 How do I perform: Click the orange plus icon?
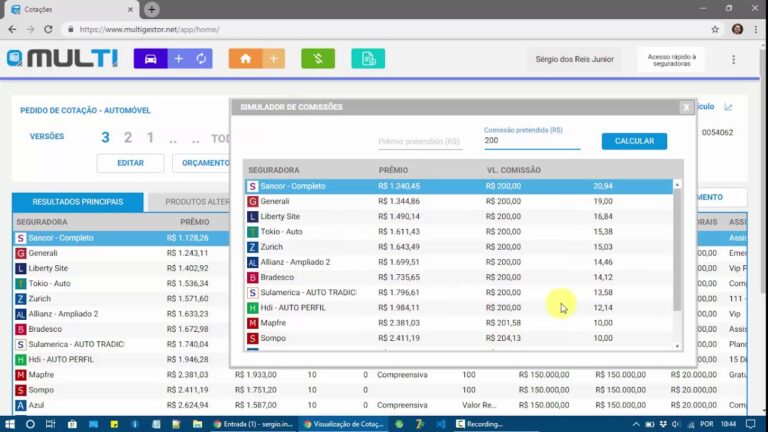coord(274,59)
